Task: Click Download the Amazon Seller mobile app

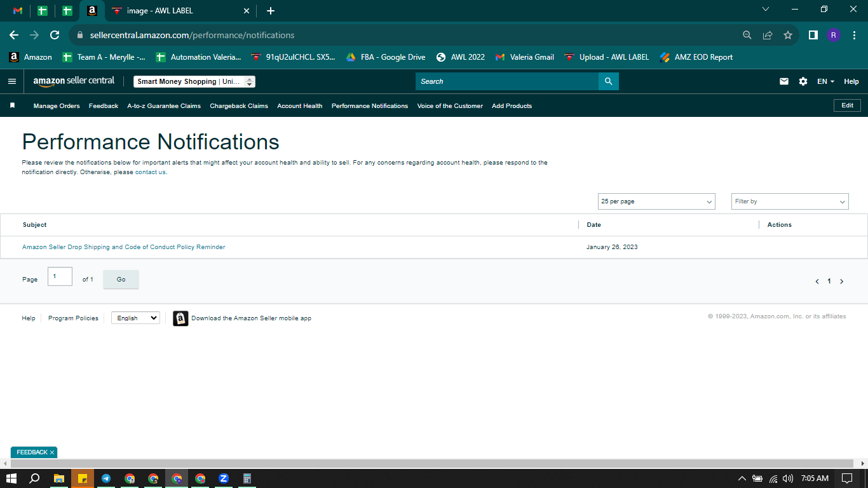Action: click(251, 318)
